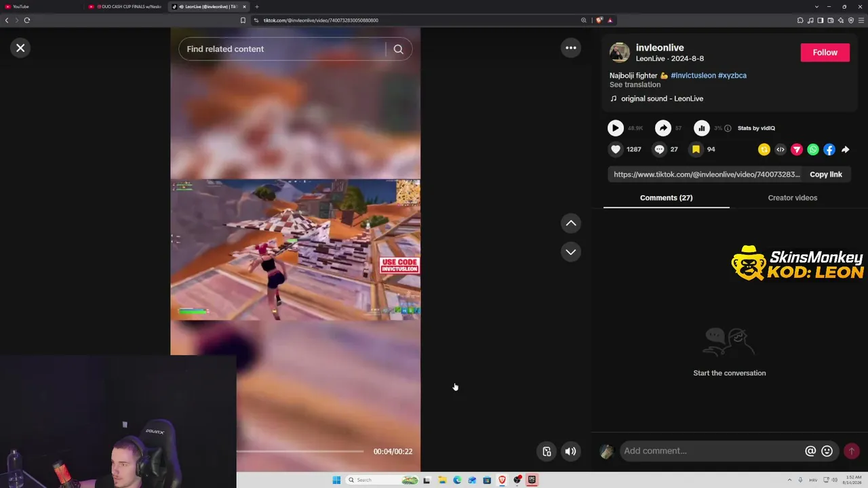Bookmark the video to Favorites
868x488 pixels.
click(696, 149)
